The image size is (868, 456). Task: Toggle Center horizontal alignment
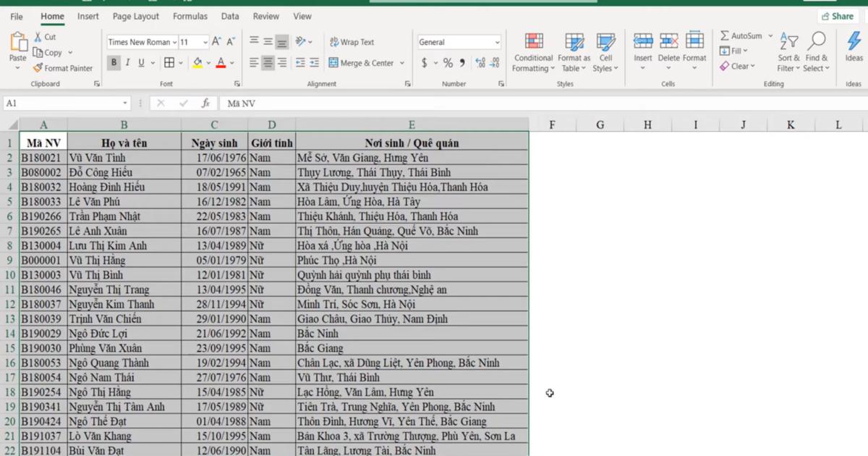(268, 63)
